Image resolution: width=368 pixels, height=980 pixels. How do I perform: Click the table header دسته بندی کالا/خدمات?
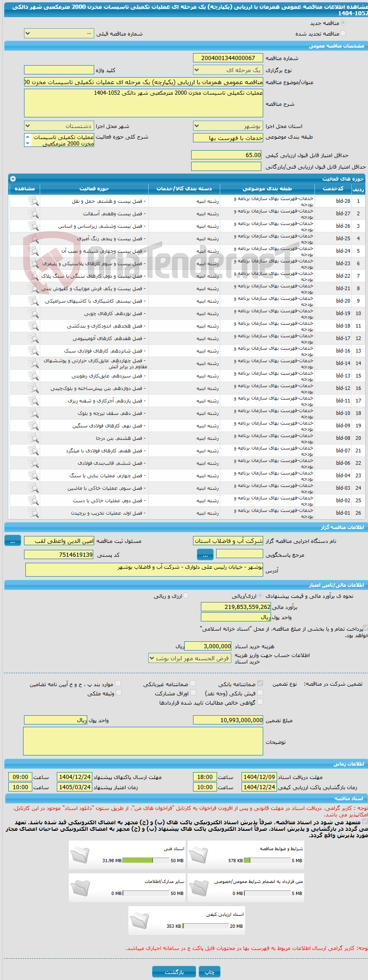pyautogui.click(x=184, y=189)
